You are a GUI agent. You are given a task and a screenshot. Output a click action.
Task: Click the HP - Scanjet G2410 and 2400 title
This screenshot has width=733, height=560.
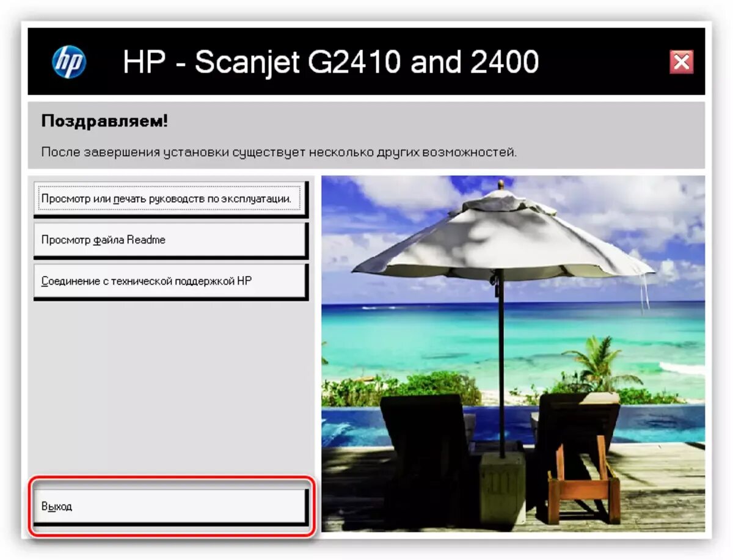(330, 62)
